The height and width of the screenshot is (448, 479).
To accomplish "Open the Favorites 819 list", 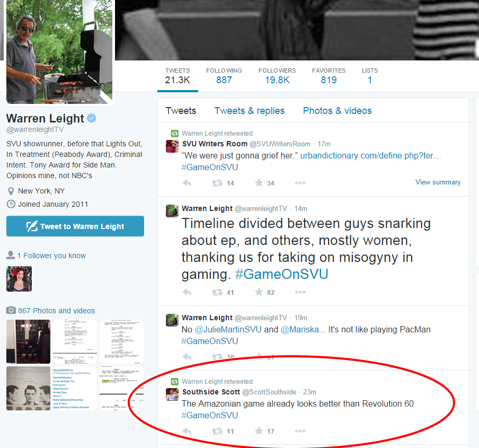I will coord(329,76).
